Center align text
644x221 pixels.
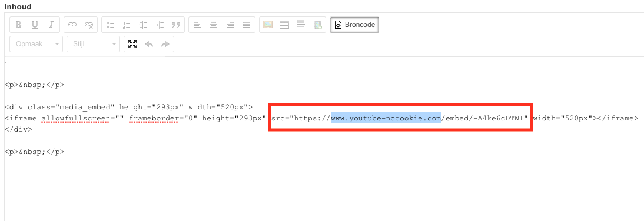(x=214, y=25)
